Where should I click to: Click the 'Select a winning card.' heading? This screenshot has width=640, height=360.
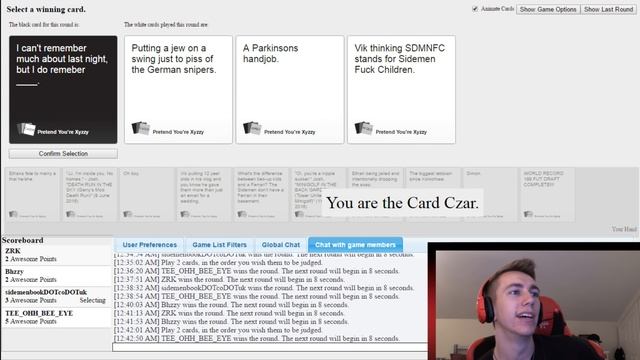click(x=46, y=9)
